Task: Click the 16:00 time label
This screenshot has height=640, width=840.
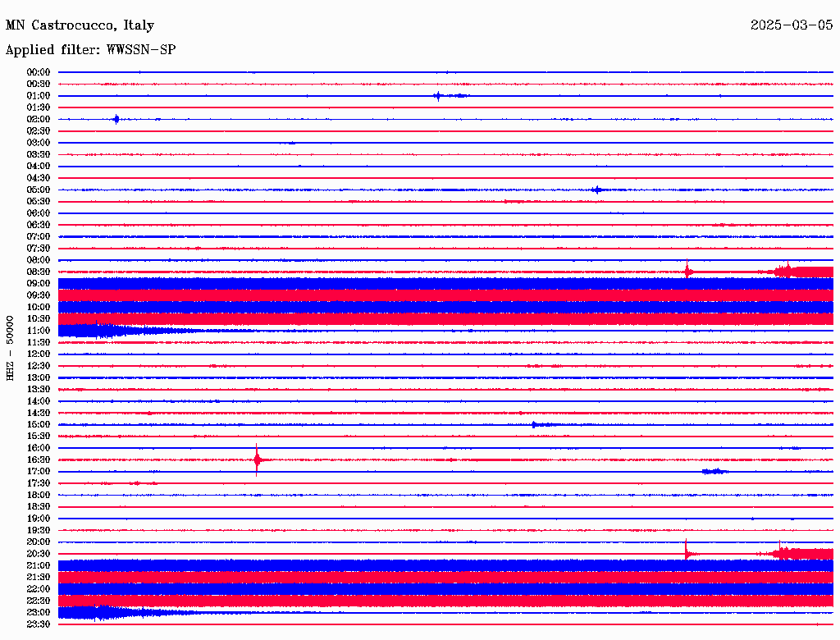Action: (38, 448)
